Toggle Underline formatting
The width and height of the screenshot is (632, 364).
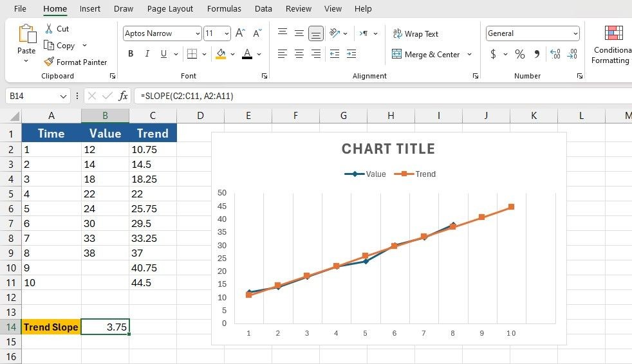[163, 53]
